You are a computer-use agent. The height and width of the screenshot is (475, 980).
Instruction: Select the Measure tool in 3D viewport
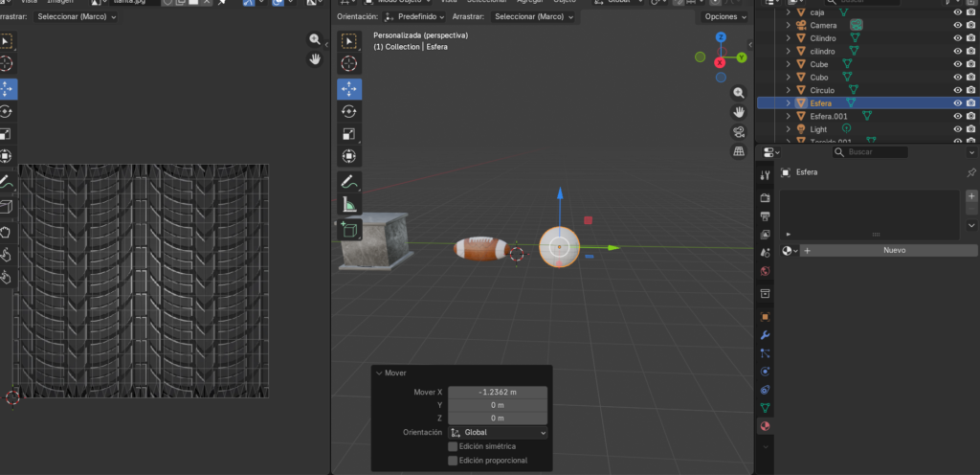pos(350,204)
